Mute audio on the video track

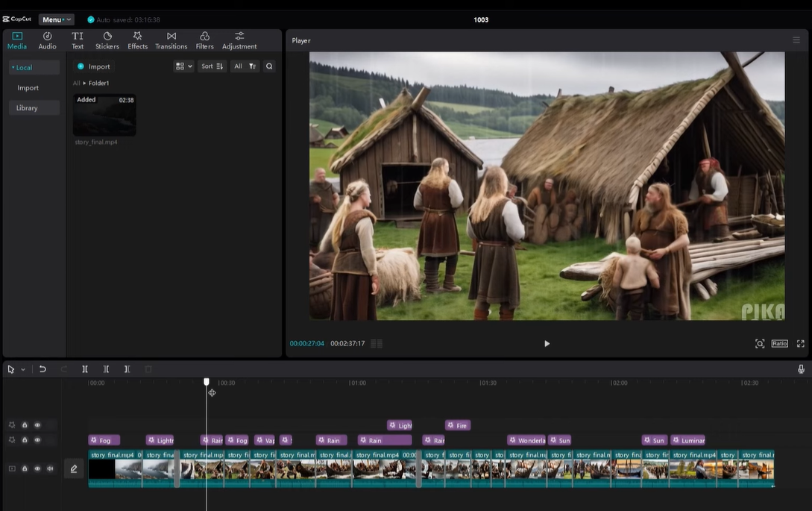tap(49, 468)
